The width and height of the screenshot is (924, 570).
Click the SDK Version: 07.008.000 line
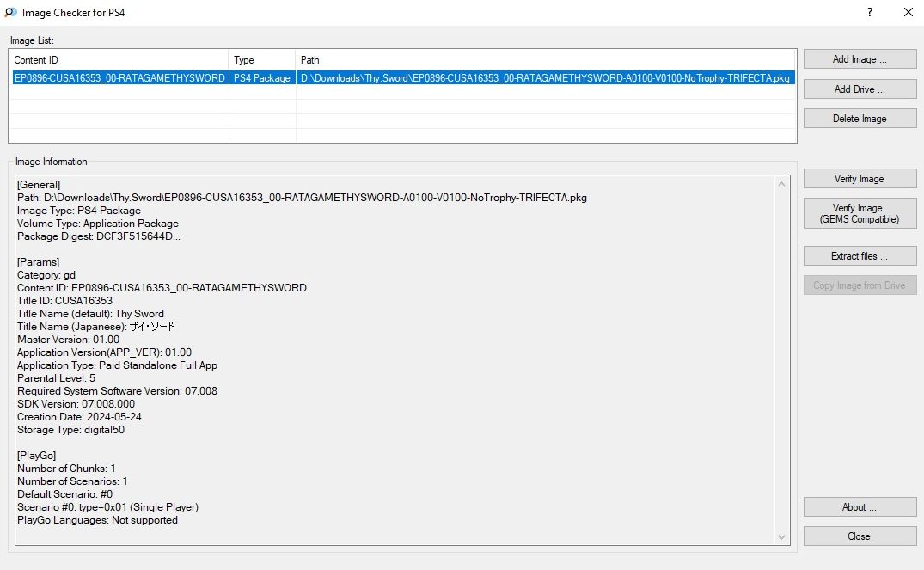click(x=76, y=404)
